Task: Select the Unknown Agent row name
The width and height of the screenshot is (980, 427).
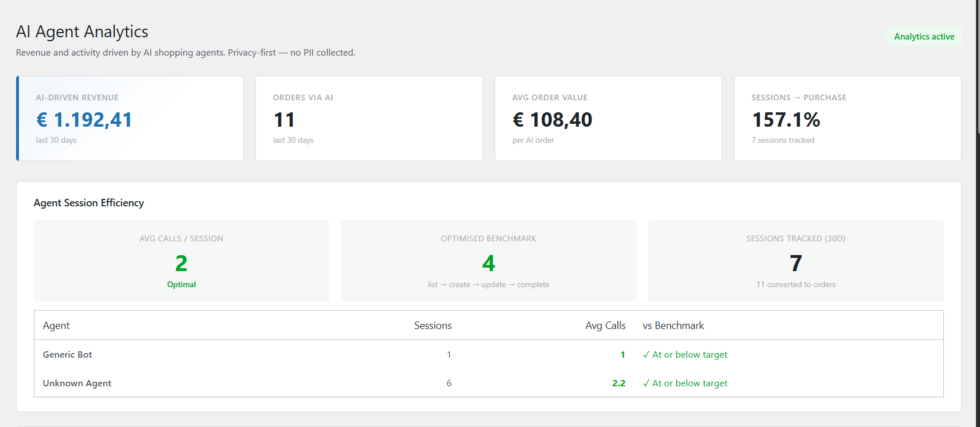Action: point(77,383)
